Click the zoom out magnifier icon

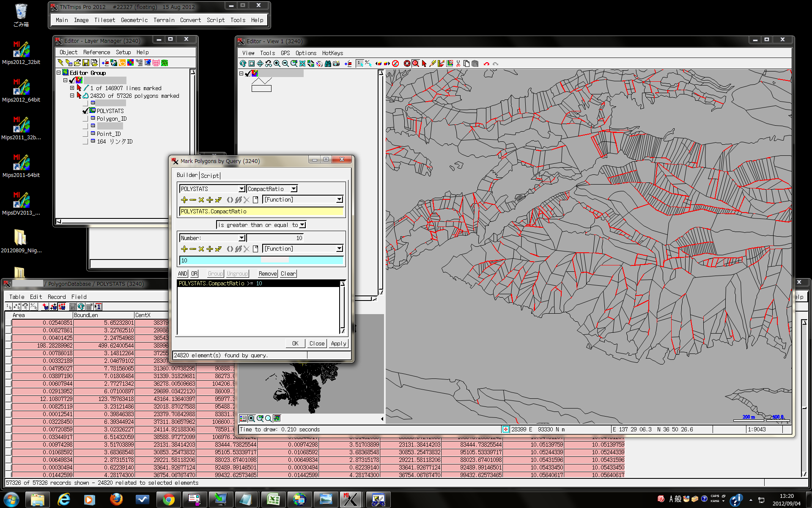285,63
